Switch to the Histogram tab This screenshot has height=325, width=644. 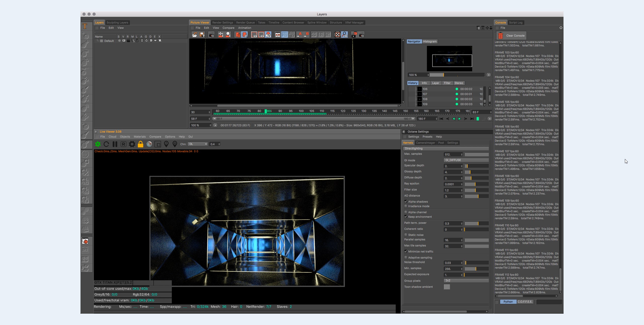(430, 42)
